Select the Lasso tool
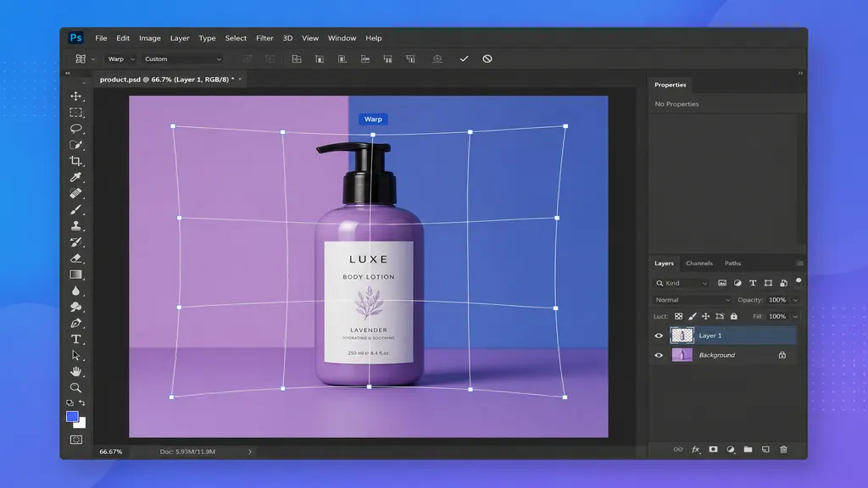 tap(75, 129)
